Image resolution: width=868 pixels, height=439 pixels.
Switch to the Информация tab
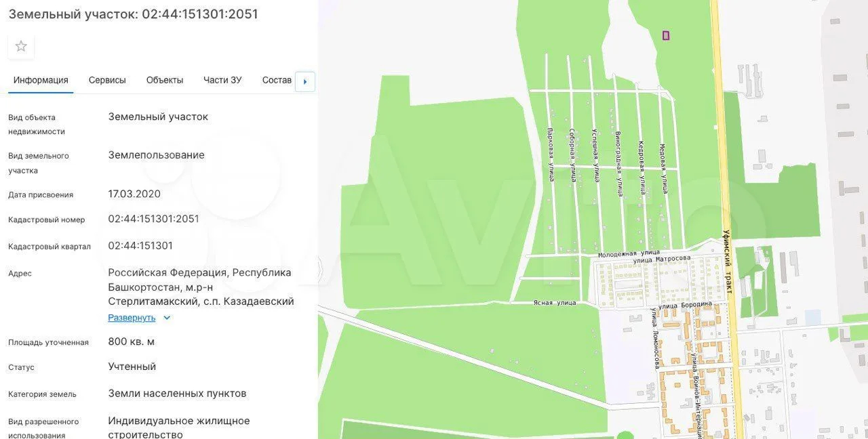click(41, 80)
